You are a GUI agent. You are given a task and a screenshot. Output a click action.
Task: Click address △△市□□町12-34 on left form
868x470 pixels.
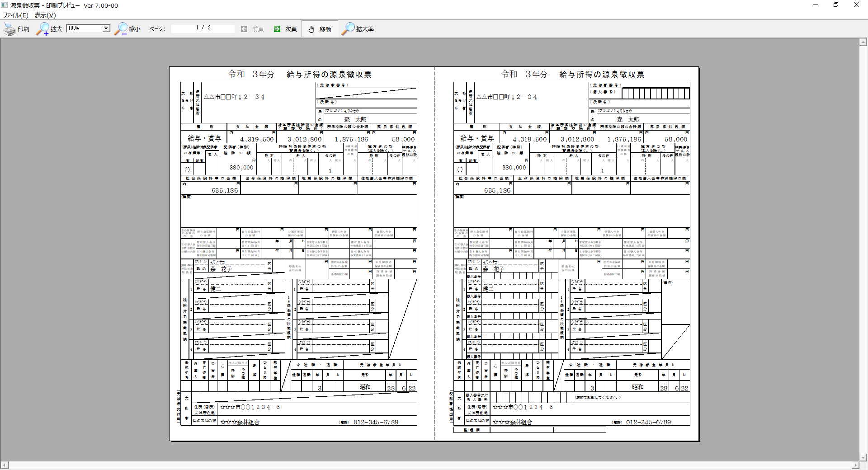click(234, 97)
